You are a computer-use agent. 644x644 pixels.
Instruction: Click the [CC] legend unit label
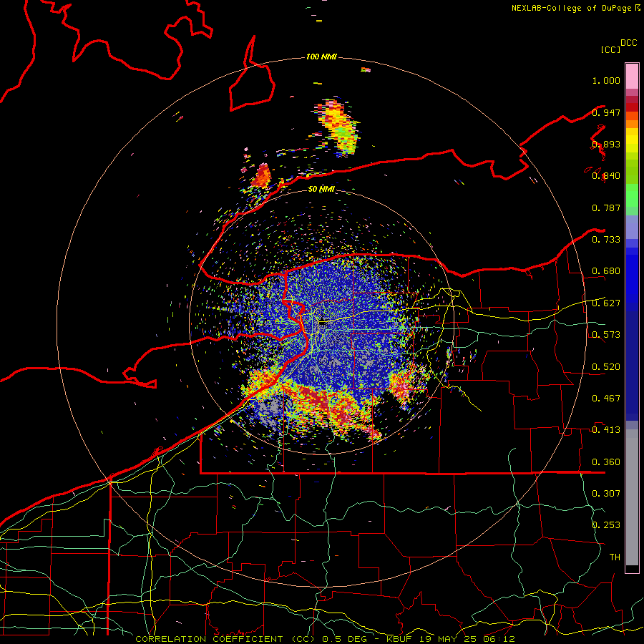point(610,49)
